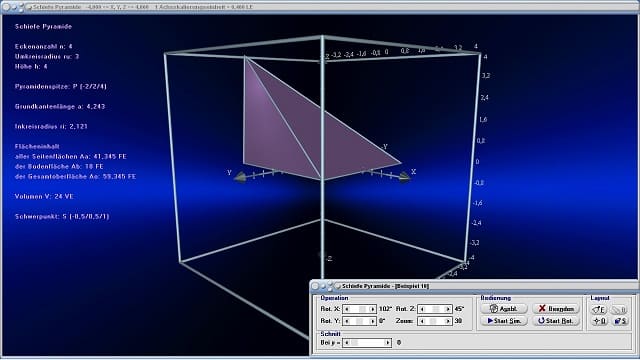Decrease Rot. Y with its left arrow

point(347,321)
